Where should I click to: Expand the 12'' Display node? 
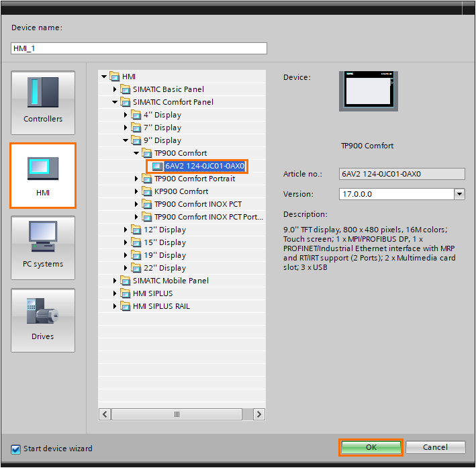tap(126, 230)
